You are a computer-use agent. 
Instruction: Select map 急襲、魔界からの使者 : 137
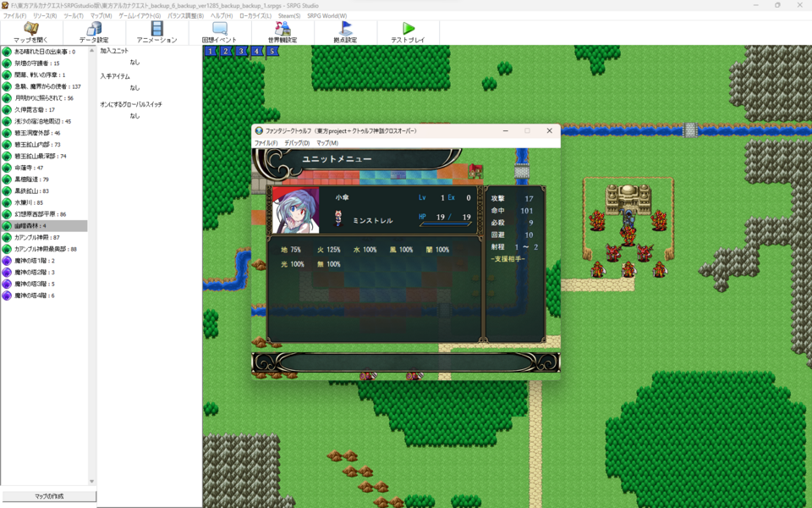(x=44, y=86)
